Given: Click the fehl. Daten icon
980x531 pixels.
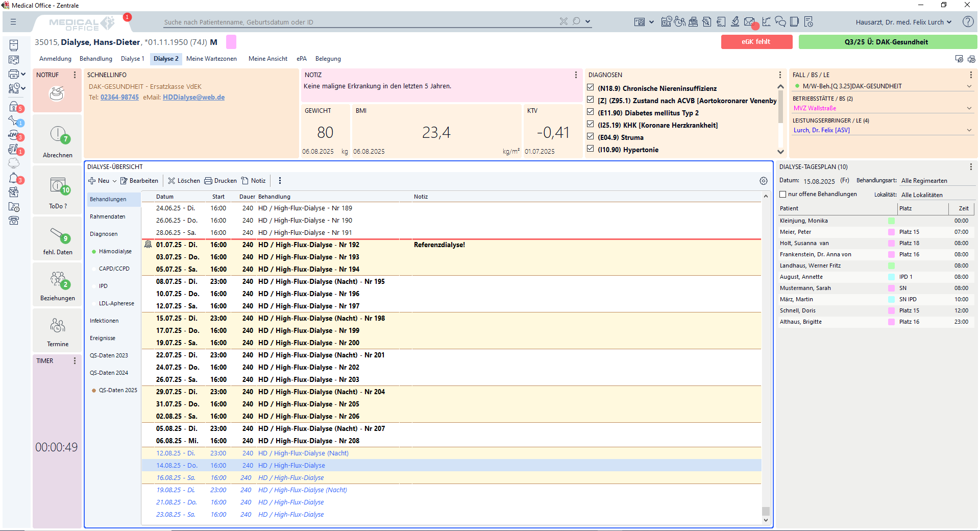Looking at the screenshot, I should pos(58,234).
